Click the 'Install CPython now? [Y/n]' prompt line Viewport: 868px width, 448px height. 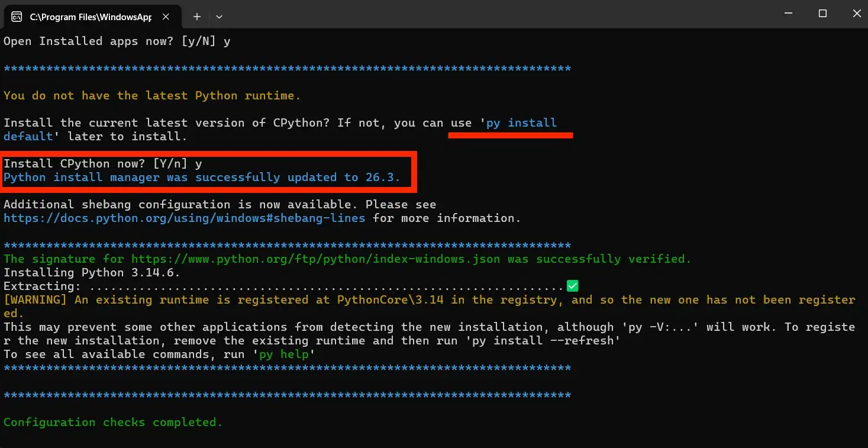(x=103, y=163)
